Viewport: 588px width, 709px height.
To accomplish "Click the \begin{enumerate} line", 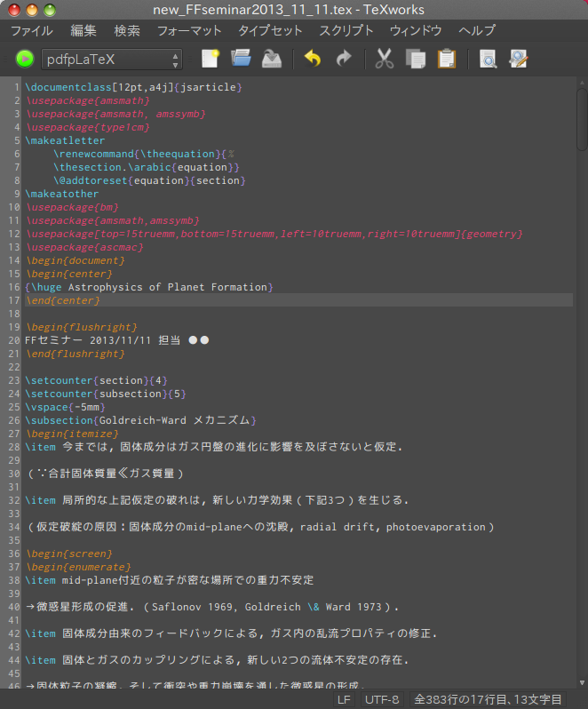I will (x=78, y=567).
